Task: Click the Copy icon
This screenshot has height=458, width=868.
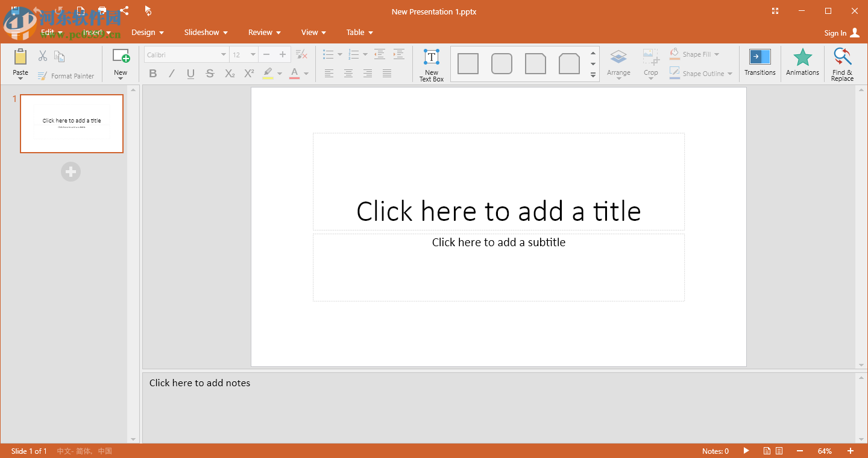Action: (59, 56)
